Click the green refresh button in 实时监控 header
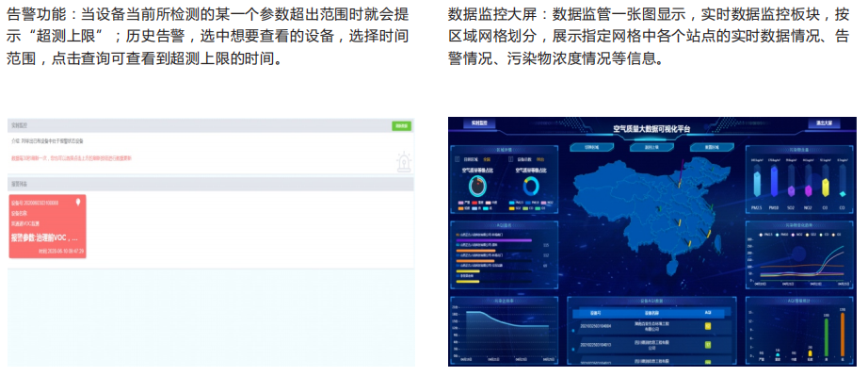 [401, 126]
